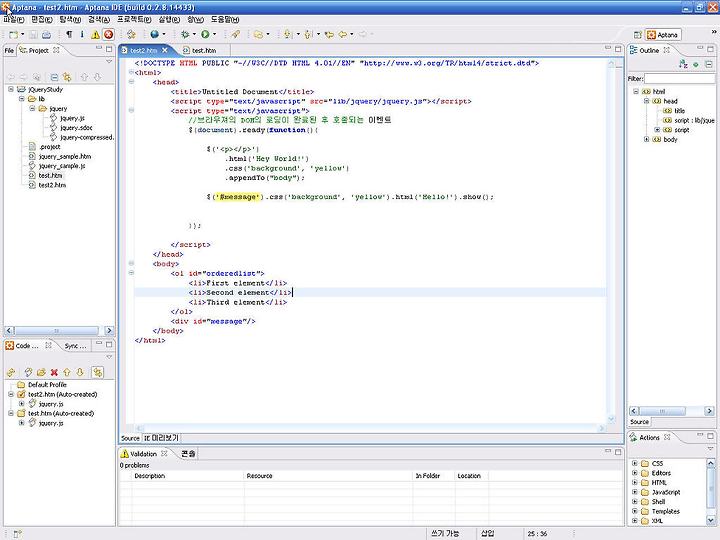The image size is (720, 540).
Task: Collapse the jQueryStudy project node
Action: coord(11,89)
